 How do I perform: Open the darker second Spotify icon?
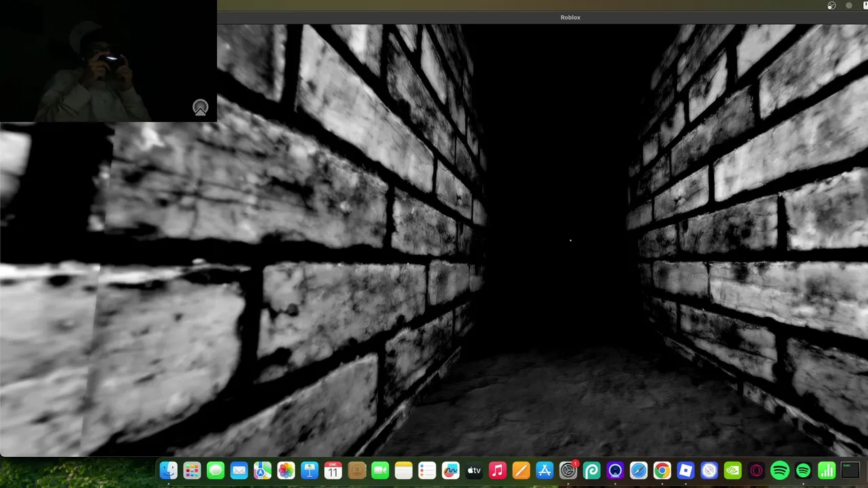coord(803,470)
